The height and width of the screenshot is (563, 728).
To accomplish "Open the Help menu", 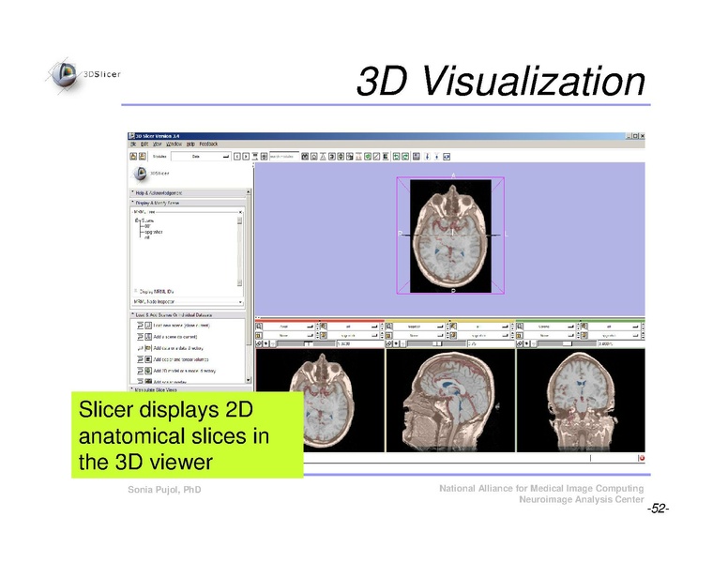I will point(190,144).
